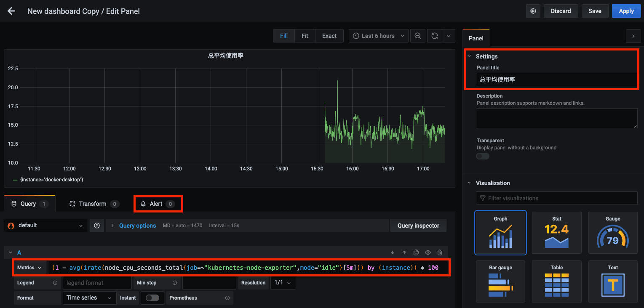The height and width of the screenshot is (308, 644).
Task: Open the Last 6 hours time picker
Action: point(379,36)
